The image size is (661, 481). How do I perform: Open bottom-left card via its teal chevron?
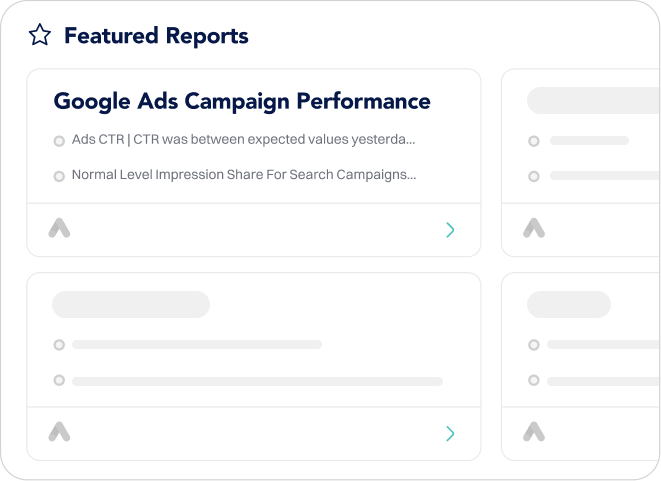pyautogui.click(x=450, y=433)
